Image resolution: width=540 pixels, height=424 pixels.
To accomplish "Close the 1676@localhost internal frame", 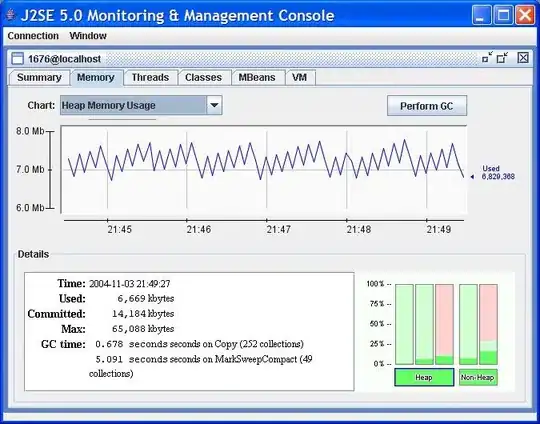I will click(x=523, y=58).
